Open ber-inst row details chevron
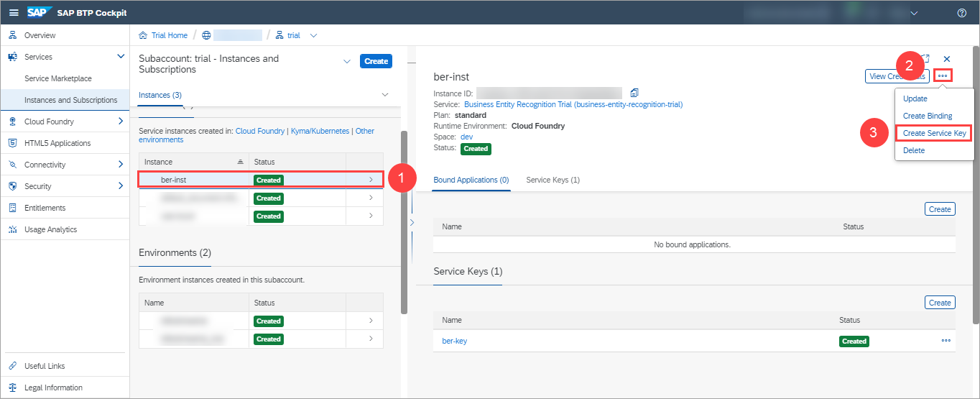 pyautogui.click(x=371, y=180)
